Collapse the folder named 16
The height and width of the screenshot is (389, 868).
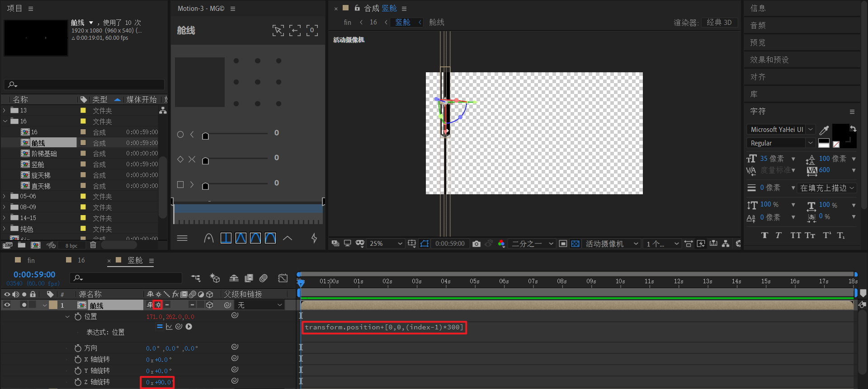pyautogui.click(x=5, y=121)
